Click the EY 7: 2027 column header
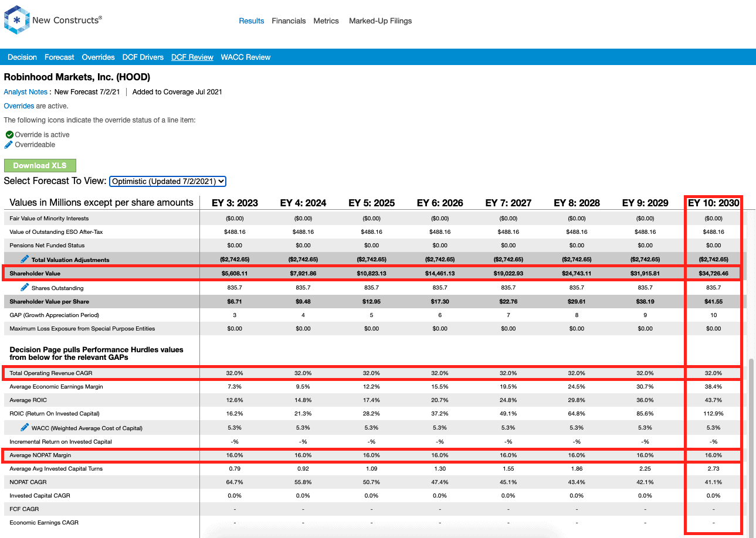 pyautogui.click(x=508, y=203)
